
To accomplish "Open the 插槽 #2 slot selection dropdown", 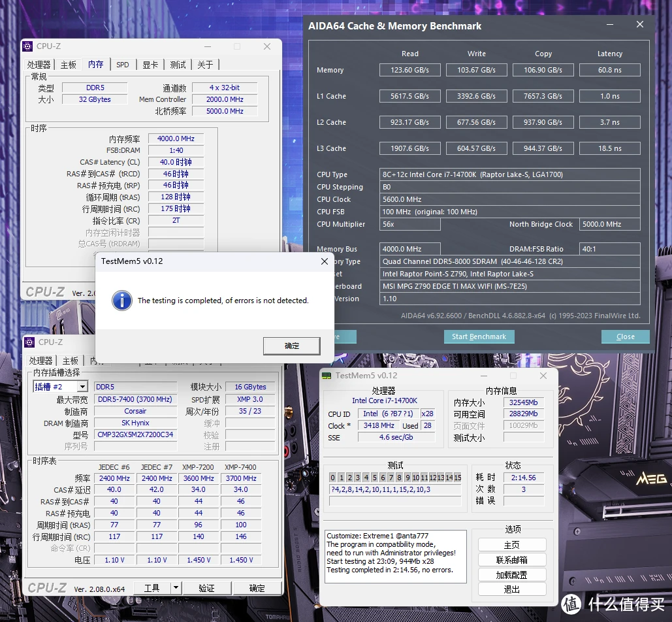I will pyautogui.click(x=82, y=387).
